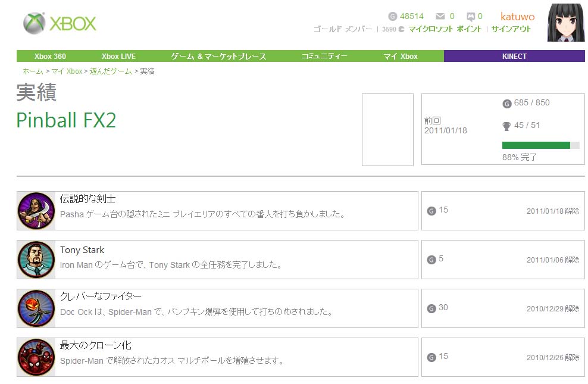Open the friend requests chat icon
588x384 pixels.
tap(471, 17)
